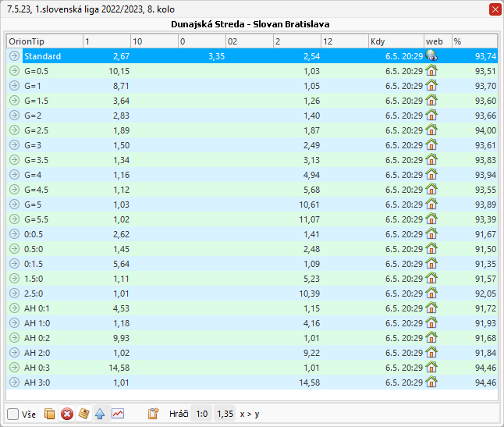This screenshot has height=427, width=504.
Task: Click arrow icon on G=3 row
Action: pos(14,145)
